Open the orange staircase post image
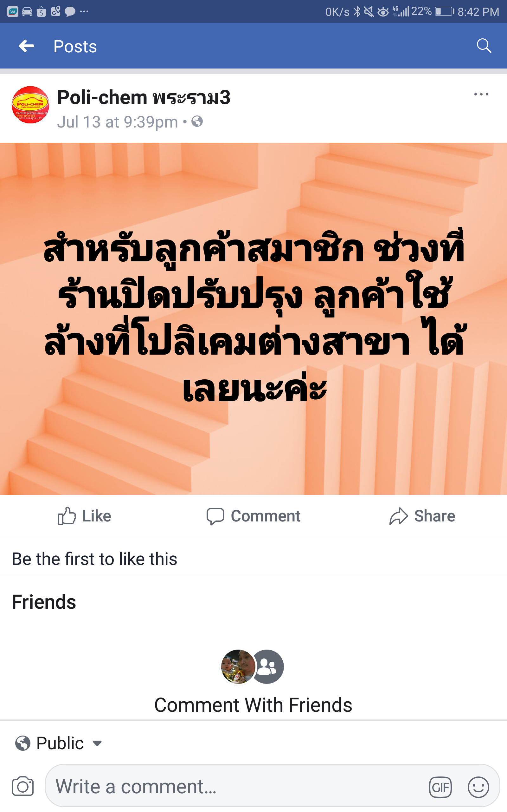The width and height of the screenshot is (507, 812). pyautogui.click(x=253, y=319)
